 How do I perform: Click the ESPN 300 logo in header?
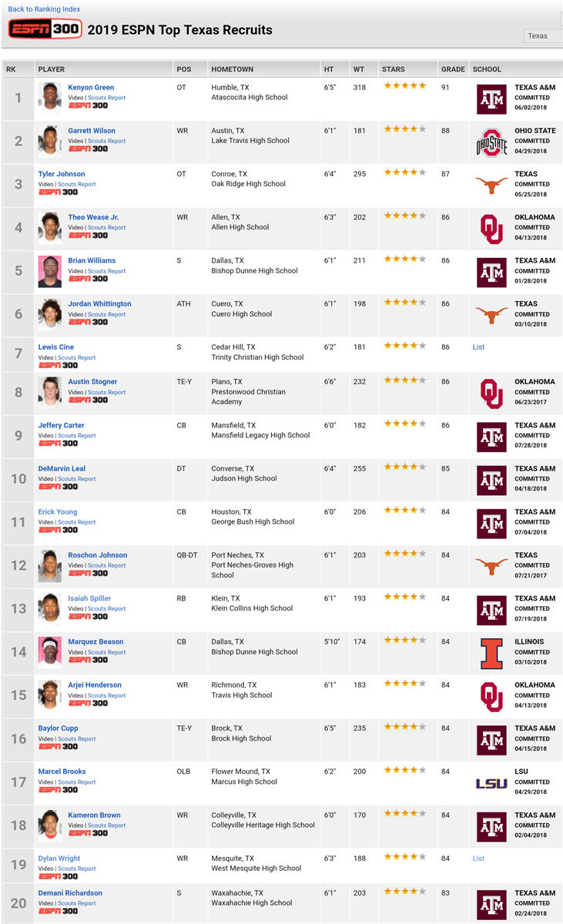point(45,30)
